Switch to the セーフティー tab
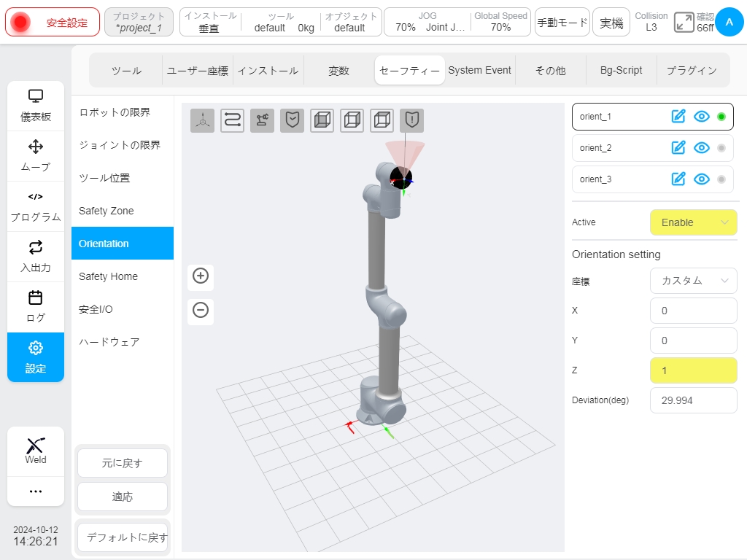Viewport: 747px width, 560px height. [410, 71]
